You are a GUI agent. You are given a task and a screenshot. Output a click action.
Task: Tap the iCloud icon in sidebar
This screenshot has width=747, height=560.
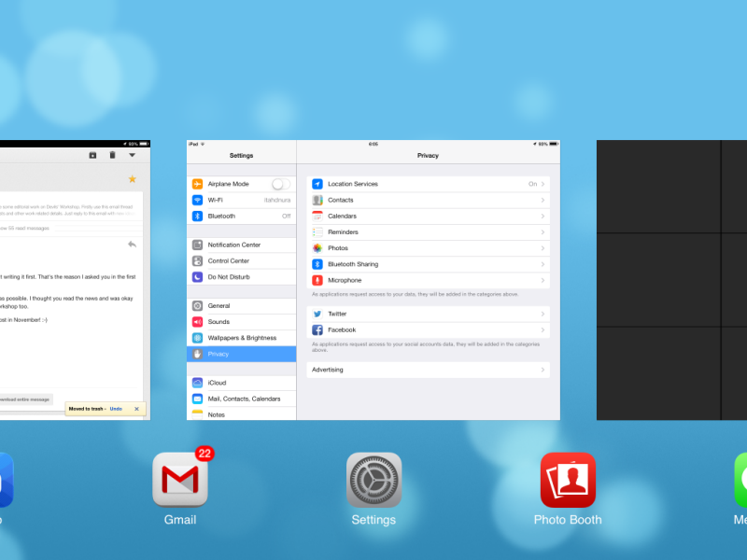point(197,383)
